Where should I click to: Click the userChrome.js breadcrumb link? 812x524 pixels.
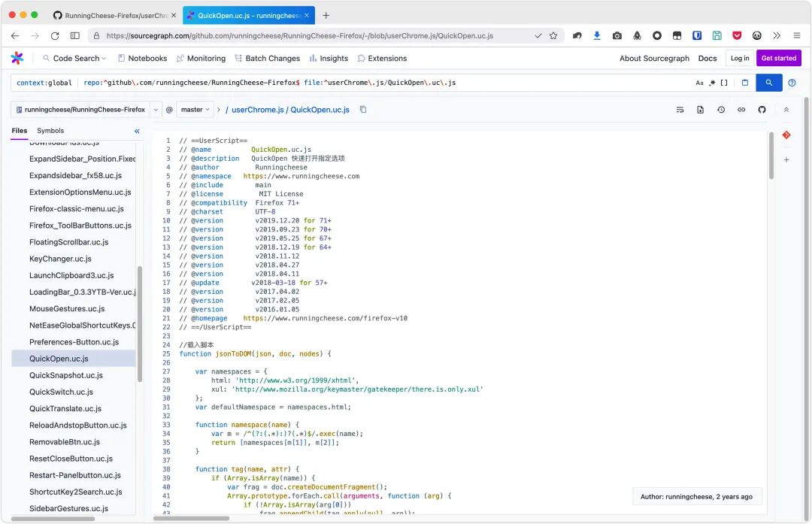click(257, 110)
